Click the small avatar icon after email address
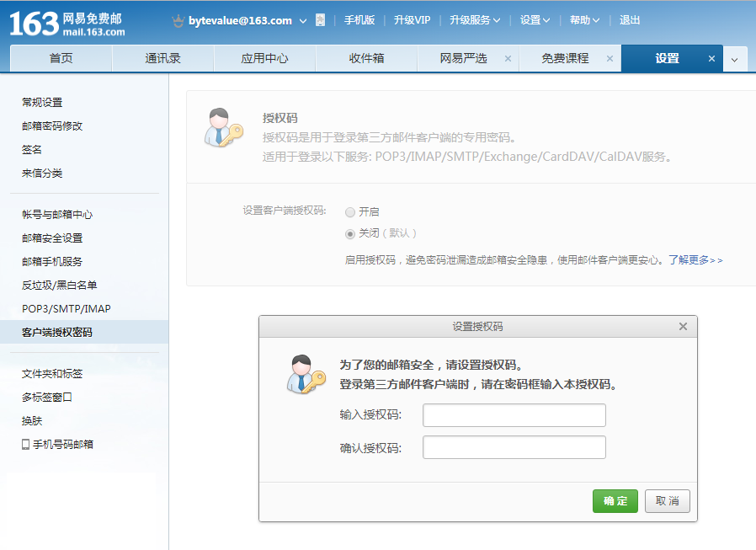This screenshot has width=756, height=550. (320, 20)
